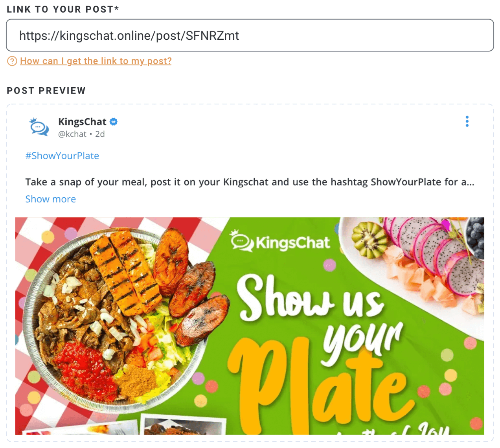This screenshot has height=448, width=500.
Task: Click the 'POST PREVIEW' heading
Action: [46, 91]
